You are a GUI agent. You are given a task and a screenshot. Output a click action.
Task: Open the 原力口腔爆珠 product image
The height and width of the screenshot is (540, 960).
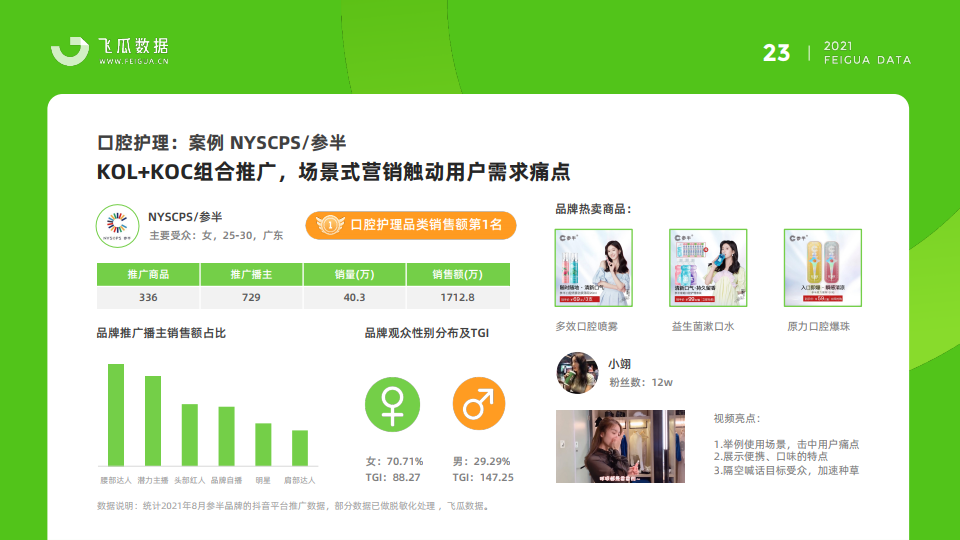823,268
